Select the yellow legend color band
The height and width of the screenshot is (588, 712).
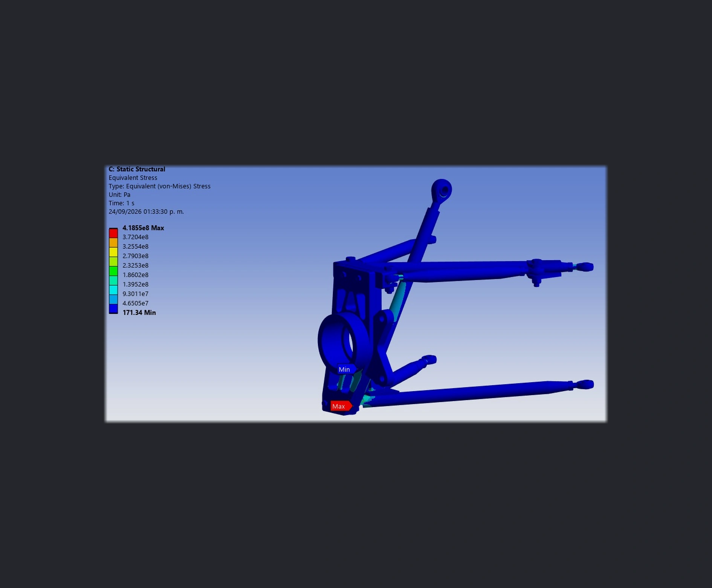point(113,252)
